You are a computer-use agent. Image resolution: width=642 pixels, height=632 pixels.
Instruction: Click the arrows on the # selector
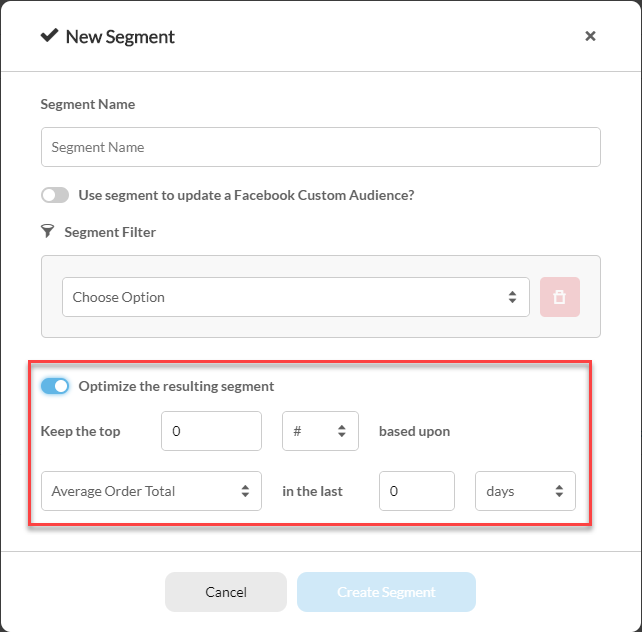tap(341, 431)
